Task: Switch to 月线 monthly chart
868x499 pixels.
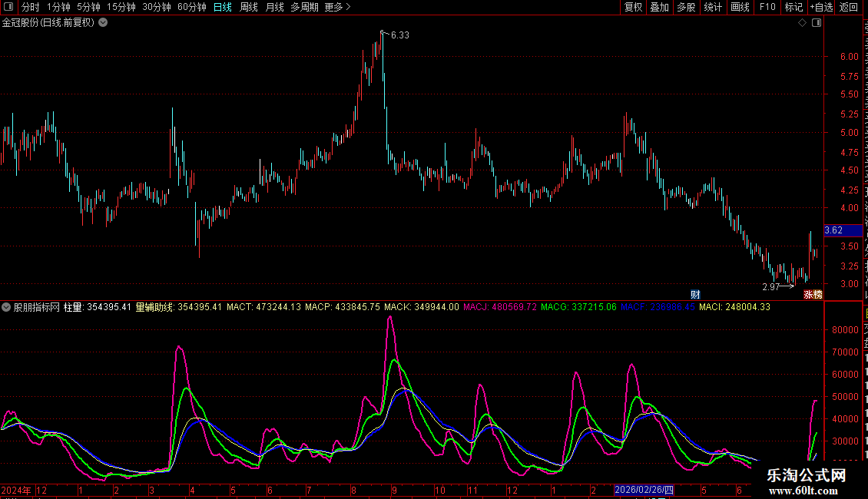Action: 274,7
